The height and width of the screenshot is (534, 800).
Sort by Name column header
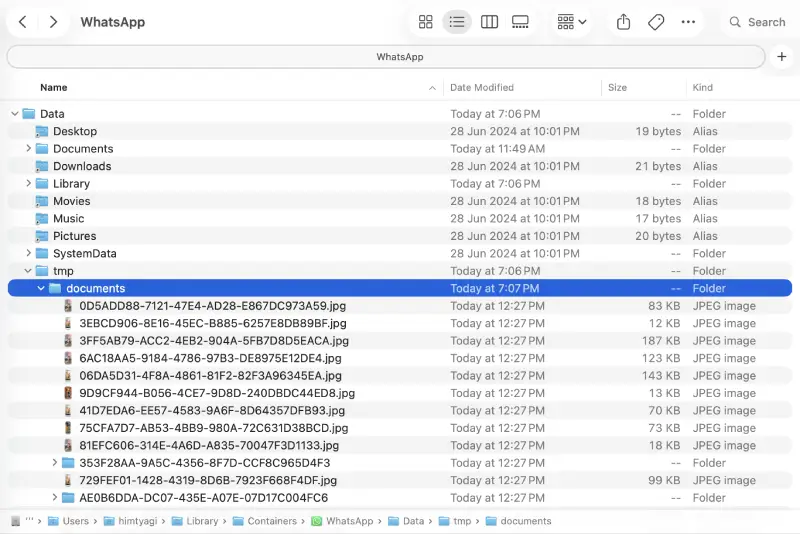point(54,87)
